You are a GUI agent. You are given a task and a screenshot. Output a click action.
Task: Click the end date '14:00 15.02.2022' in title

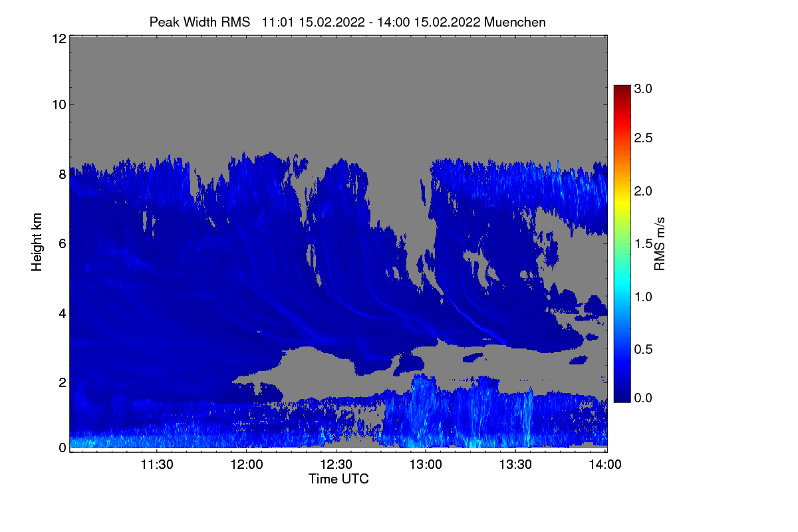point(430,22)
